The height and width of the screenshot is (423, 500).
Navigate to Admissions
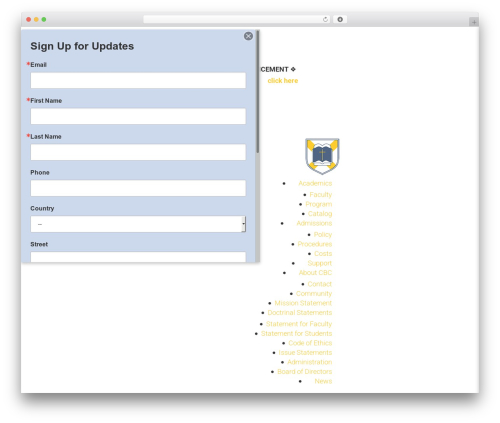click(314, 223)
